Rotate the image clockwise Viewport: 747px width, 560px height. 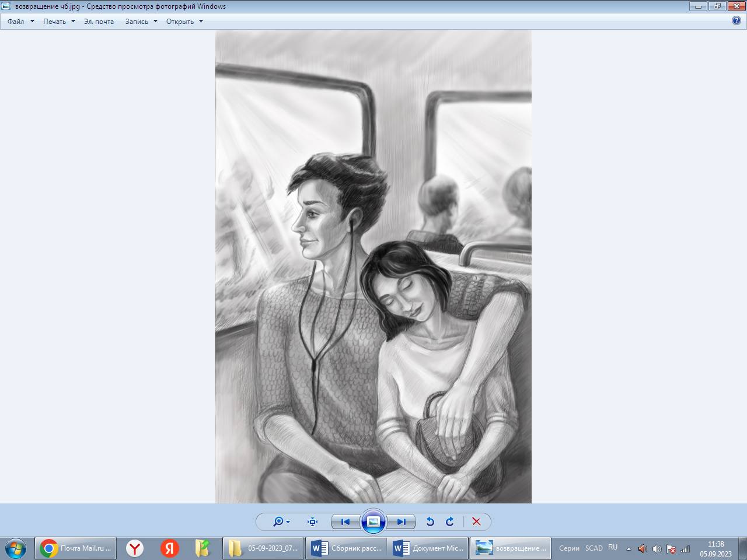tap(450, 521)
